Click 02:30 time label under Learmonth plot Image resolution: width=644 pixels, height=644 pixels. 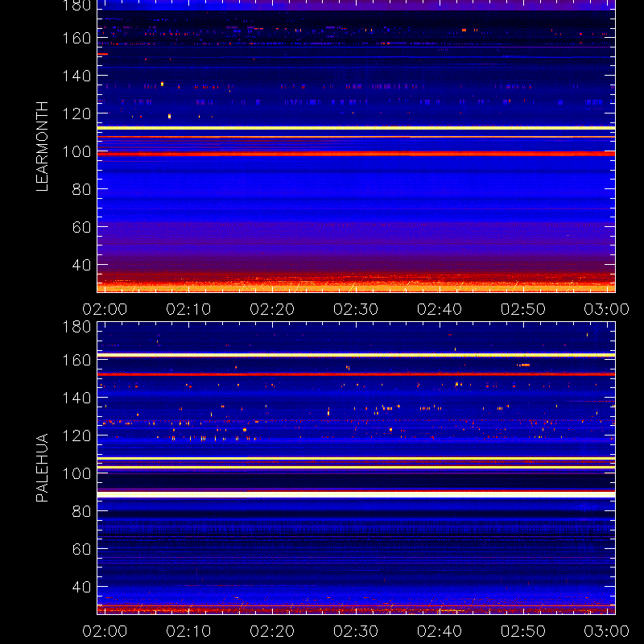pyautogui.click(x=356, y=309)
